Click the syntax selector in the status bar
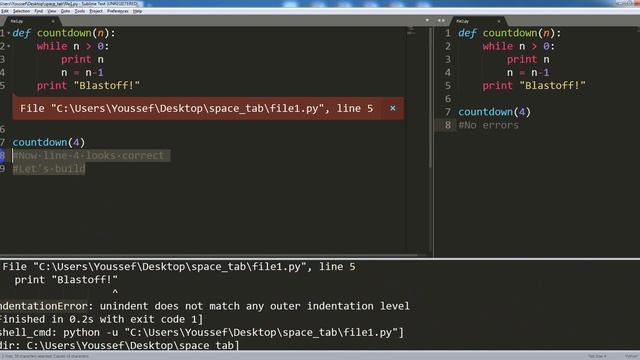The width and height of the screenshot is (640, 360). point(632,356)
